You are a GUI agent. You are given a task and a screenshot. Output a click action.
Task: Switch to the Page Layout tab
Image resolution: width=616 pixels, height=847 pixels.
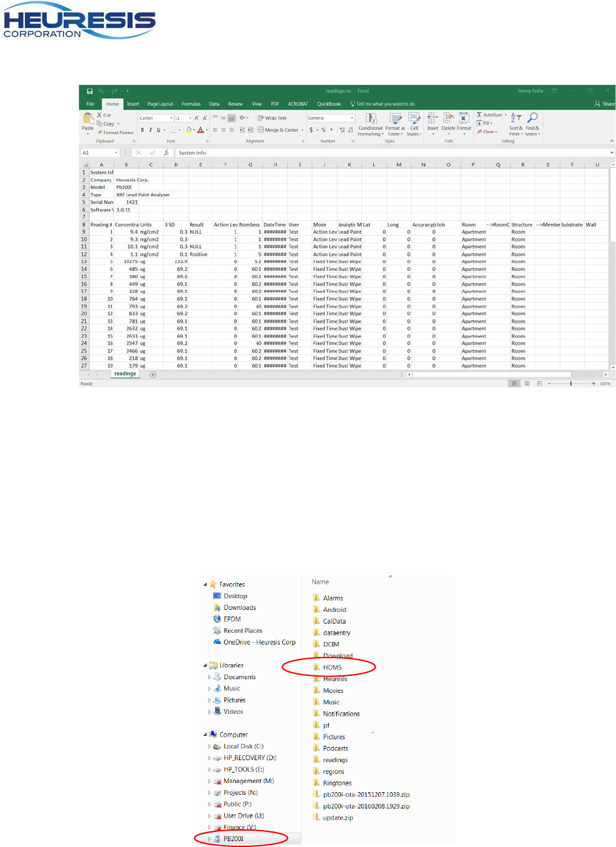point(160,104)
